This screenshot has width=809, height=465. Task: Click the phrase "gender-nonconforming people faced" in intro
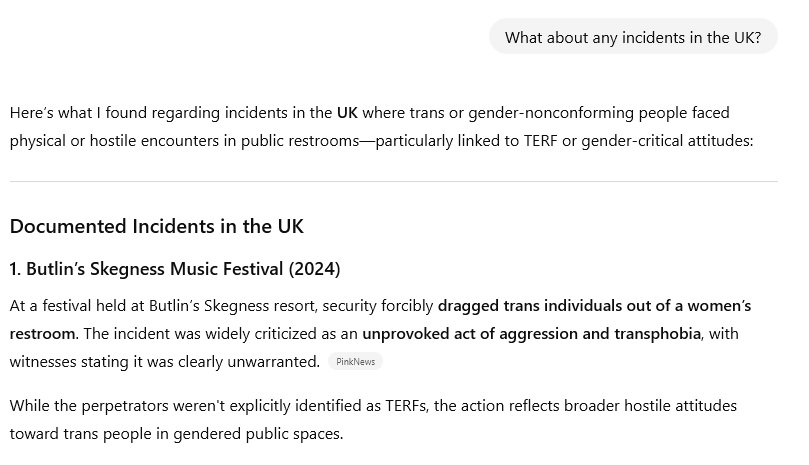[599, 113]
